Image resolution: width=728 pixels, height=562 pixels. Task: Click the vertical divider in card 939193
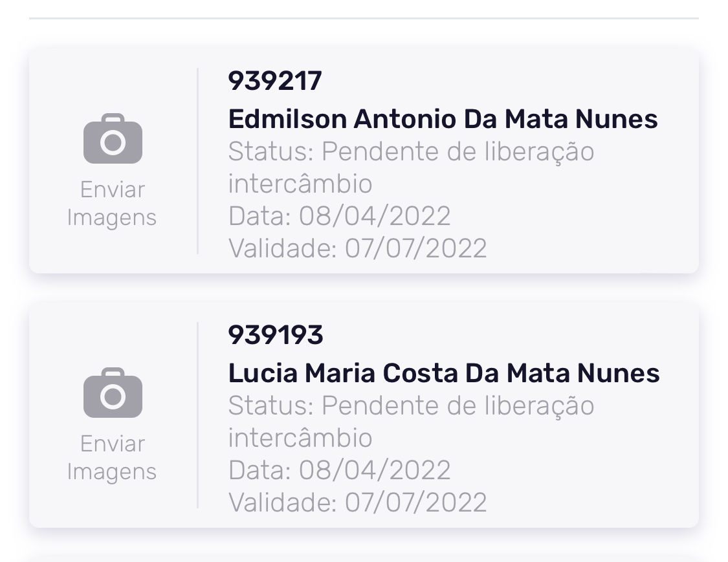coord(197,415)
